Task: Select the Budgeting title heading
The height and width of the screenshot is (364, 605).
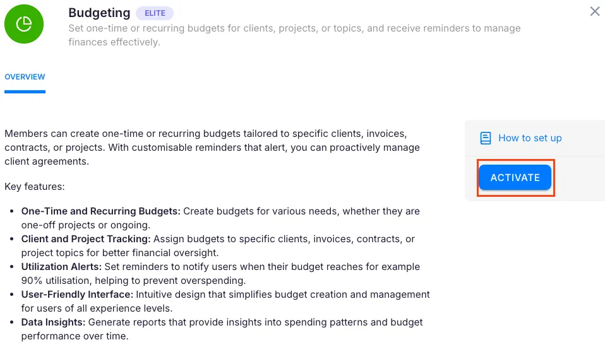Action: tap(99, 13)
